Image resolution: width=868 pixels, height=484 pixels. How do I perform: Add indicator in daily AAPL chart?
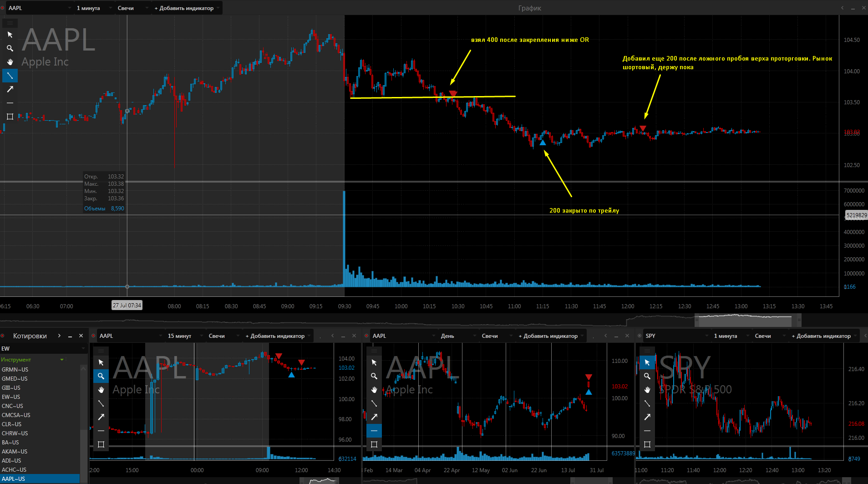551,336
